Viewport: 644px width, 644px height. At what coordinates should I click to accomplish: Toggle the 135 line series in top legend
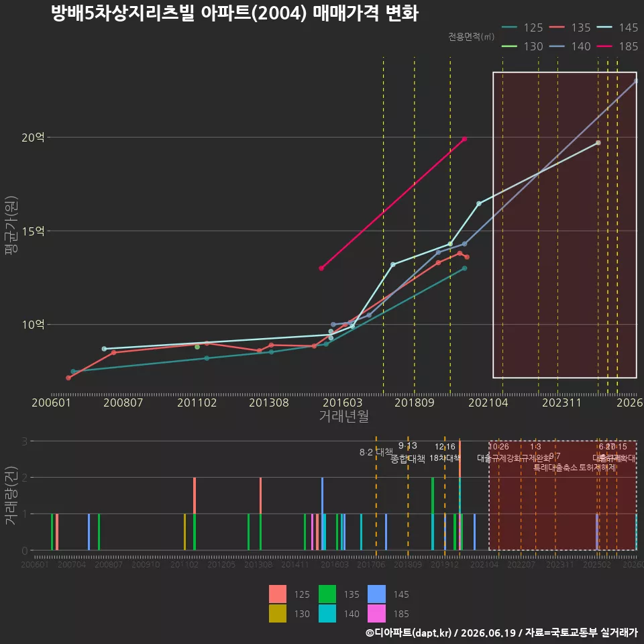pos(570,28)
